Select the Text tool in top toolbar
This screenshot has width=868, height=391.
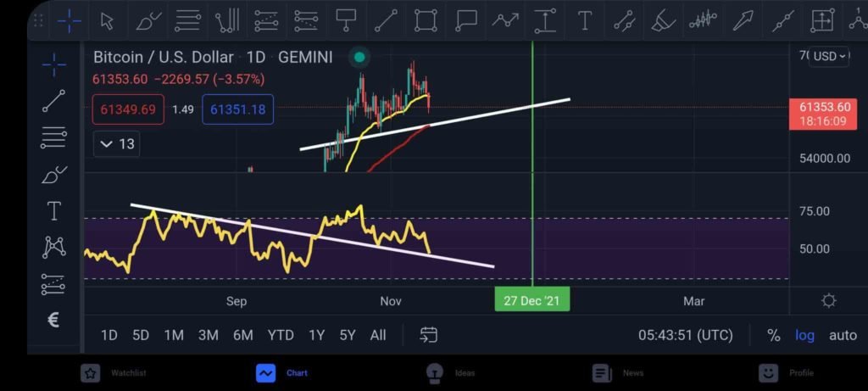coord(584,20)
